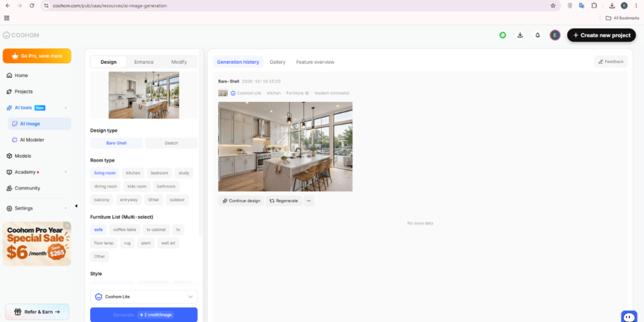Switch to the Enhance tab
The height and width of the screenshot is (322, 644).
coord(144,62)
